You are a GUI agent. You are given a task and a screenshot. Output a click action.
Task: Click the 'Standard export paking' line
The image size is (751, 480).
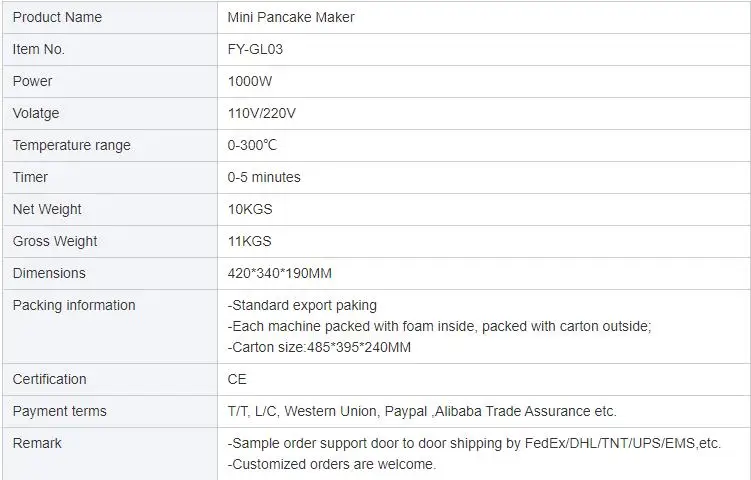click(303, 305)
